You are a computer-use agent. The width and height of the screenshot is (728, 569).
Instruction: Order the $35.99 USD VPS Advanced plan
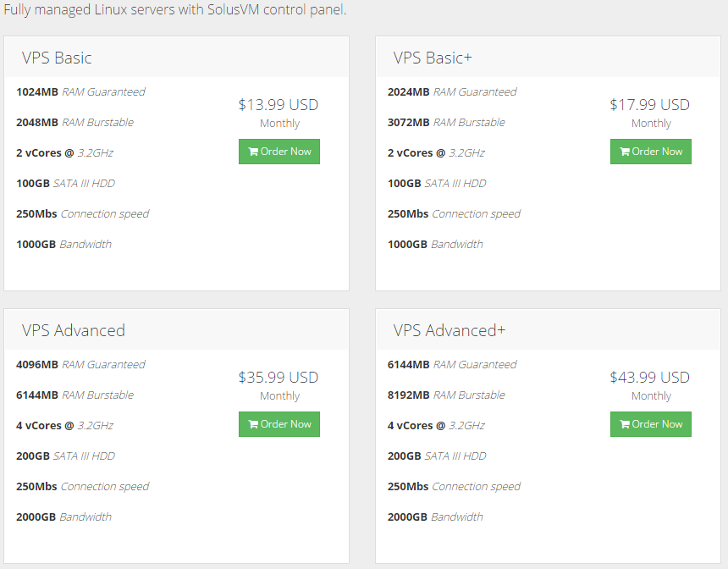pyautogui.click(x=279, y=424)
